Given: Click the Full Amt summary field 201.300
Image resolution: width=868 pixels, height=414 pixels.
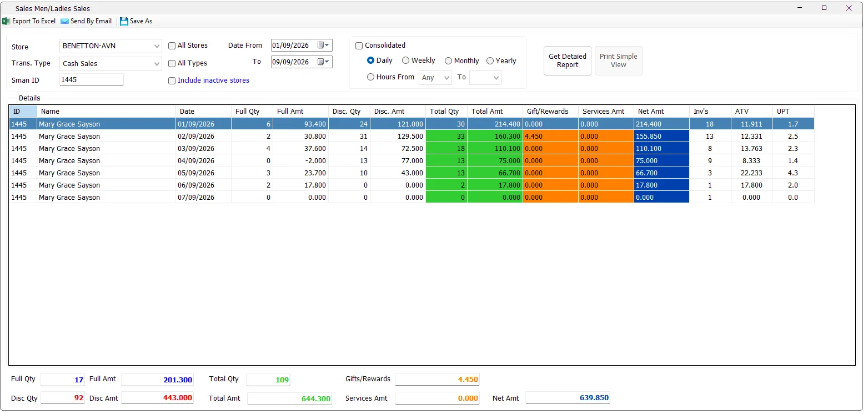Looking at the screenshot, I should [x=158, y=380].
